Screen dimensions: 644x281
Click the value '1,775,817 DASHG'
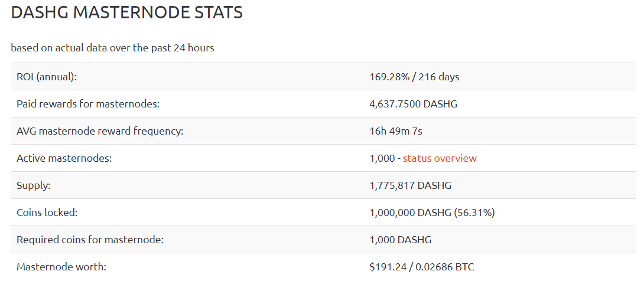(x=410, y=185)
